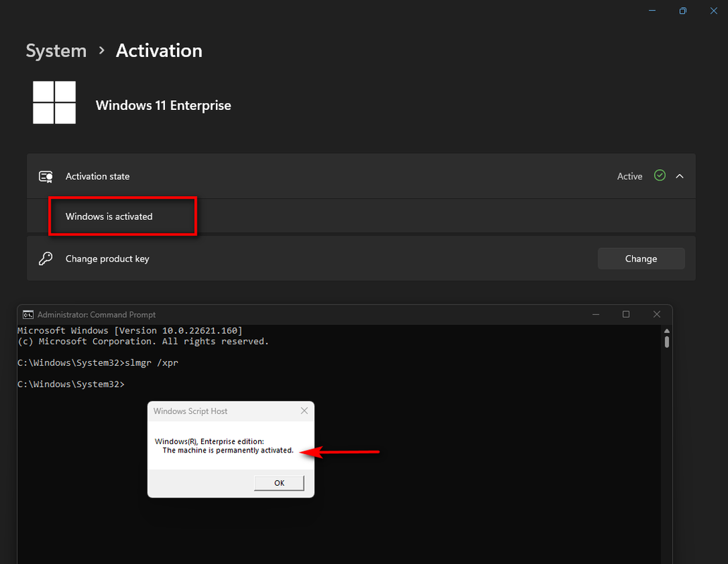Click the permanently activated message text

click(228, 450)
